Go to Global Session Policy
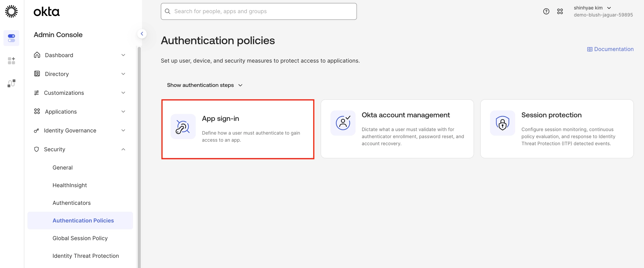The image size is (644, 268). point(80,238)
